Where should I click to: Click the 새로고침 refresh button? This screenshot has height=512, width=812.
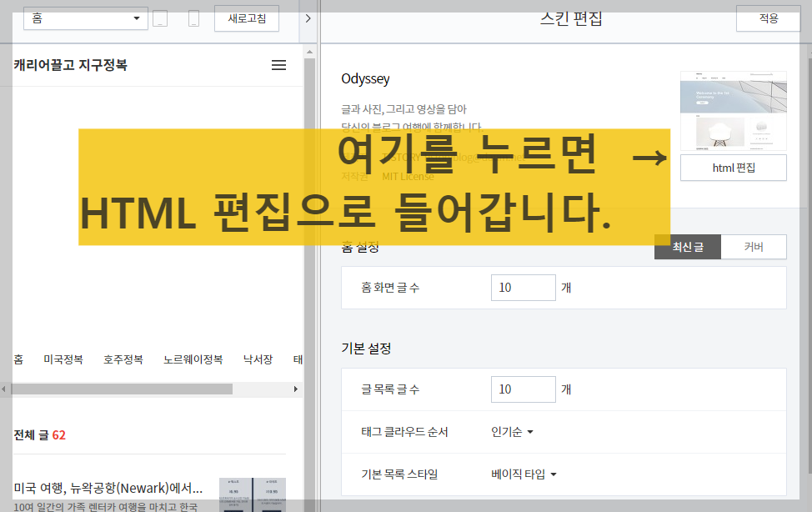click(x=247, y=18)
